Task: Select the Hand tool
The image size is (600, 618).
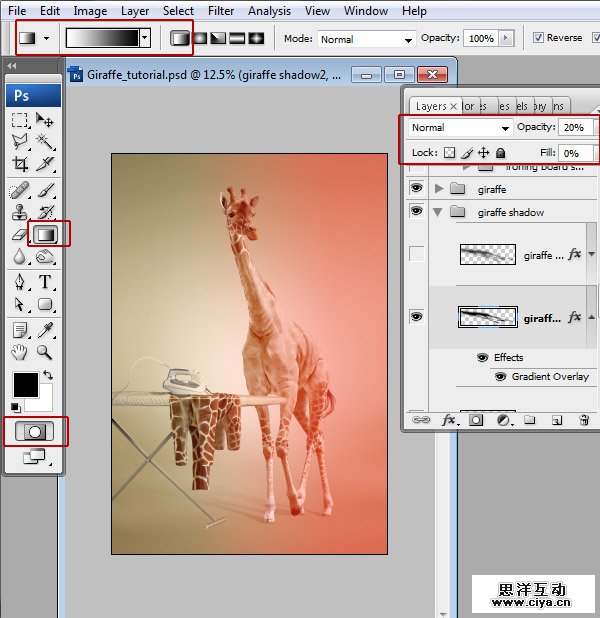Action: tap(19, 351)
